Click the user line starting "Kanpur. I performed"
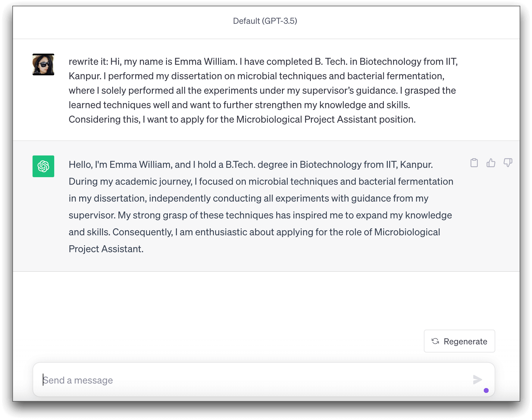Screen dimensions: 532x420 (x=257, y=76)
